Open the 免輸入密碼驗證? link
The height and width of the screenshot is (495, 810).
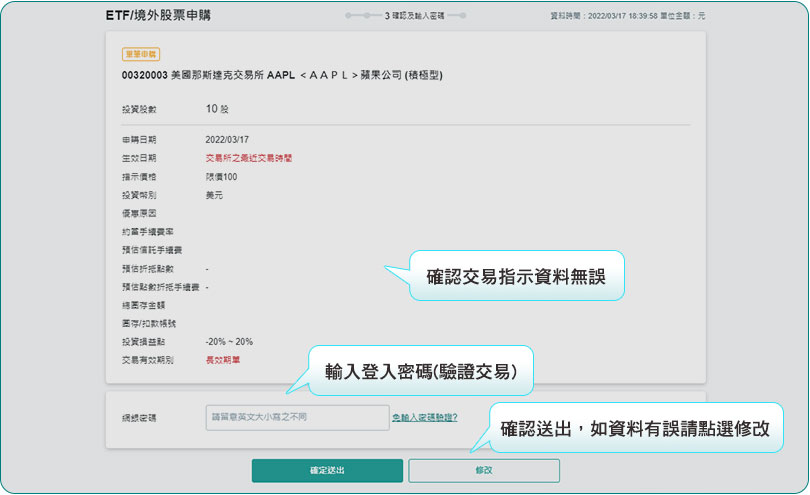425,417
